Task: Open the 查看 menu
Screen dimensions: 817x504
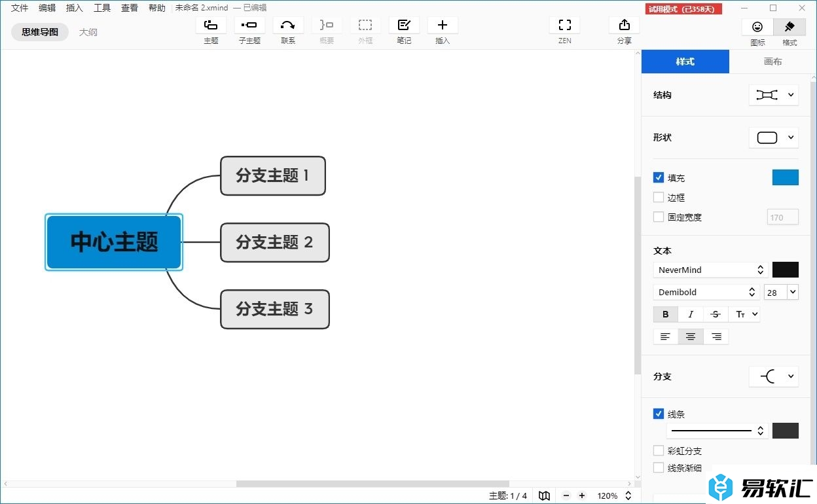Action: [x=130, y=8]
